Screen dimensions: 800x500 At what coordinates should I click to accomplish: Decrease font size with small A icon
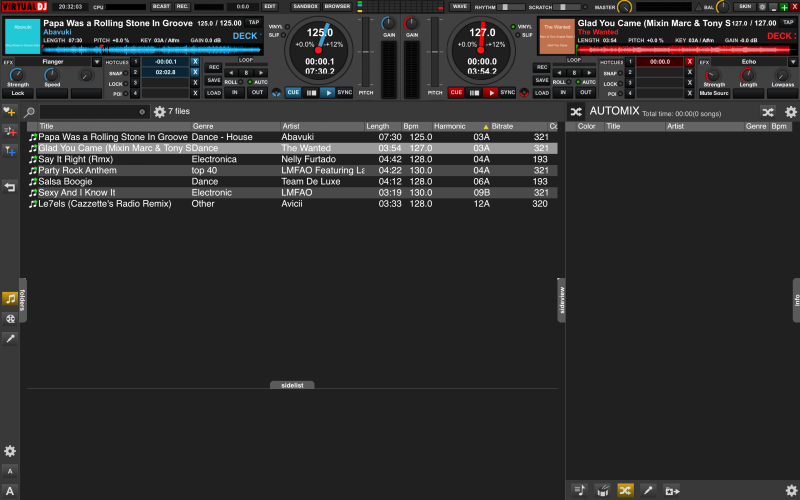tap(10, 471)
